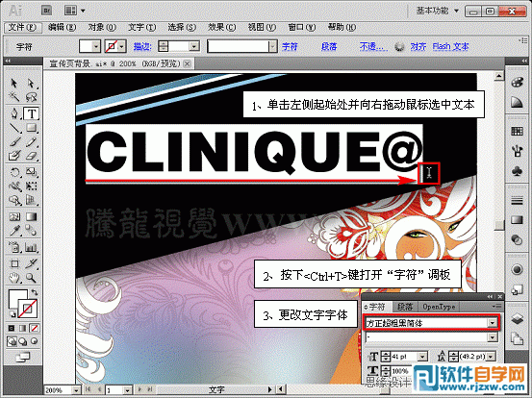Viewport: 532px width, 398px height.
Task: Click the 段落 link in control bar
Action: (329, 46)
